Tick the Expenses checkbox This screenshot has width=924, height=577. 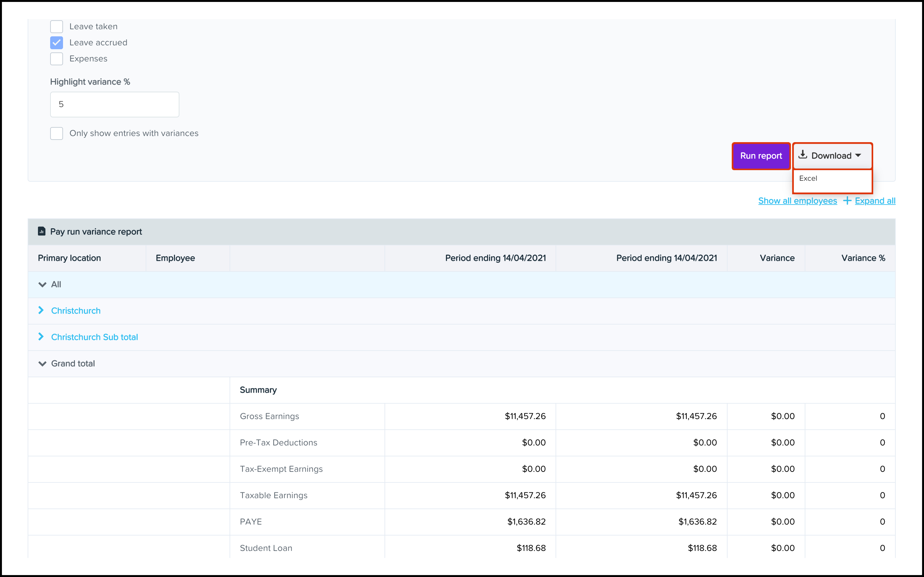(x=57, y=59)
